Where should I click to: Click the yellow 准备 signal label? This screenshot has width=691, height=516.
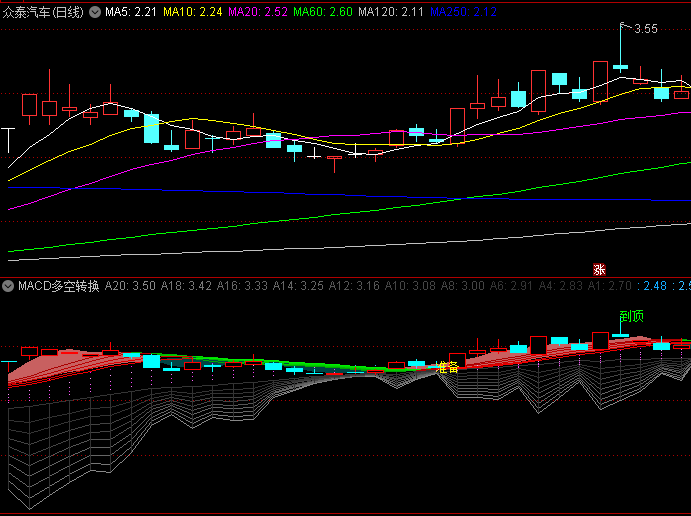[x=448, y=367]
